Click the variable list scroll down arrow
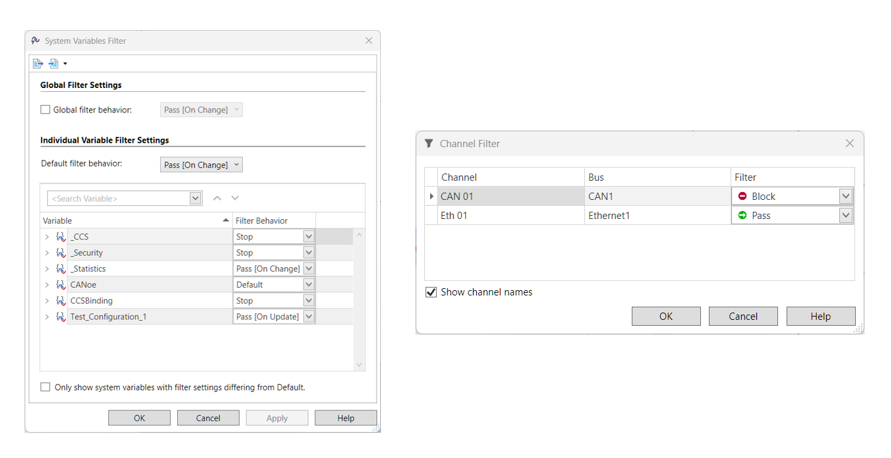Screen dimensions: 891x458 359,365
